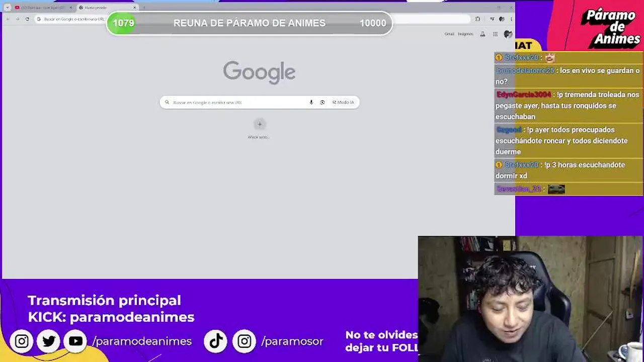Click EdynGarcia3004 username in chat
The width and height of the screenshot is (644, 362).
coord(524,95)
